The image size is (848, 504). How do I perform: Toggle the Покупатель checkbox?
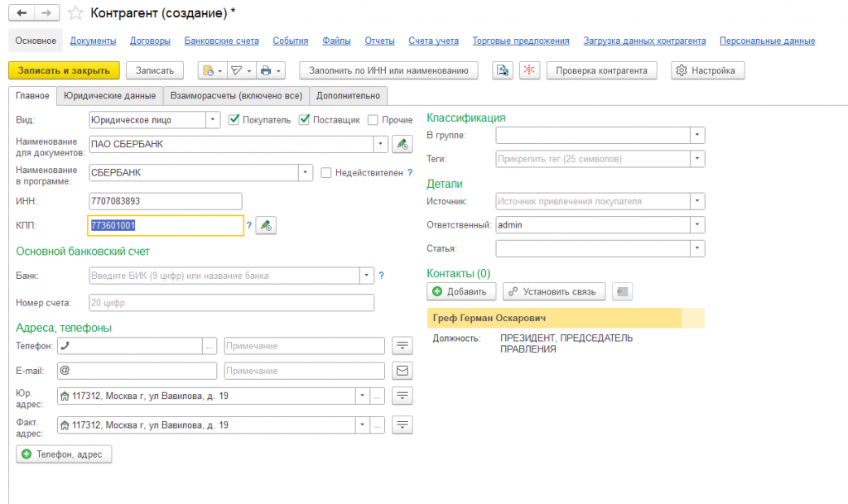pos(234,119)
